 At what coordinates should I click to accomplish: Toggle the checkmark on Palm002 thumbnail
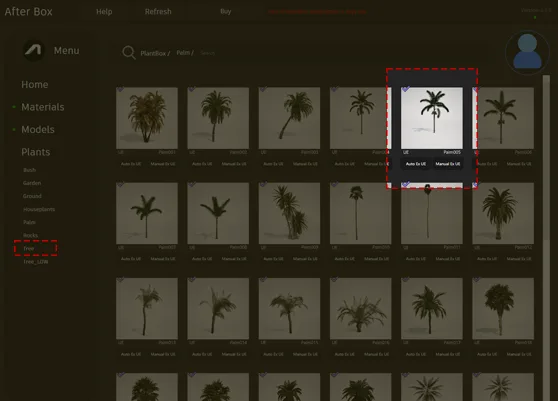192,89
